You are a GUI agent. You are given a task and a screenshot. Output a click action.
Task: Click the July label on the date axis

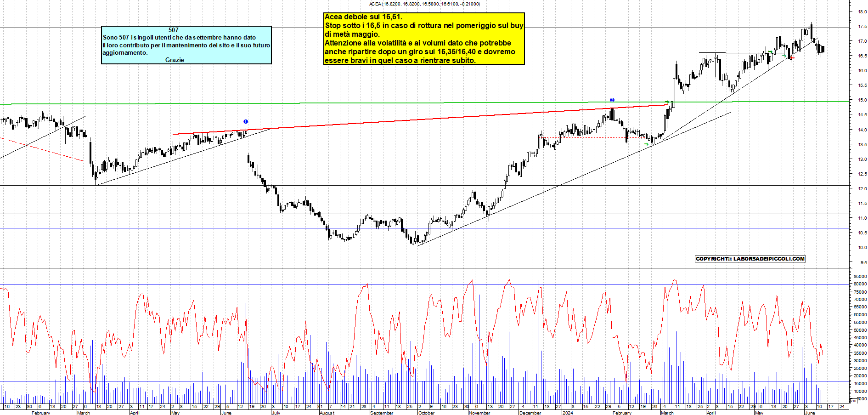click(x=276, y=413)
